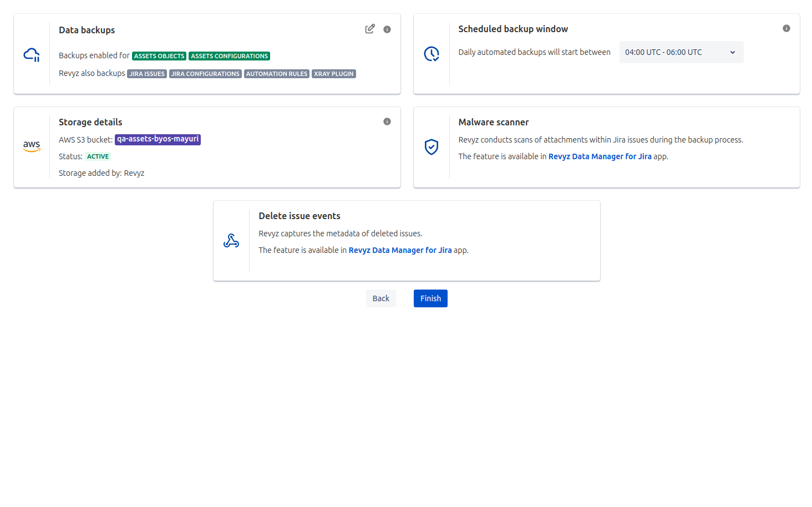
Task: Click the JIRA ISSUES tag
Action: coord(147,74)
